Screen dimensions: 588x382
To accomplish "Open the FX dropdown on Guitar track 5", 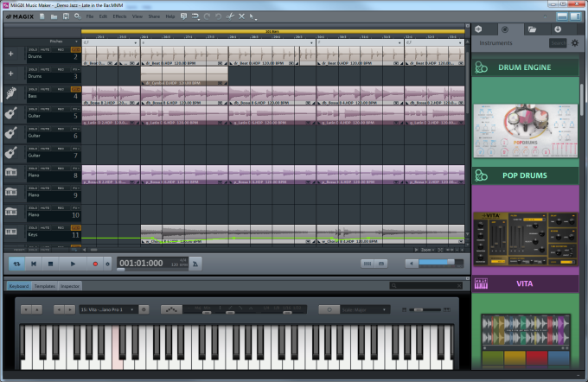I will click(76, 109).
